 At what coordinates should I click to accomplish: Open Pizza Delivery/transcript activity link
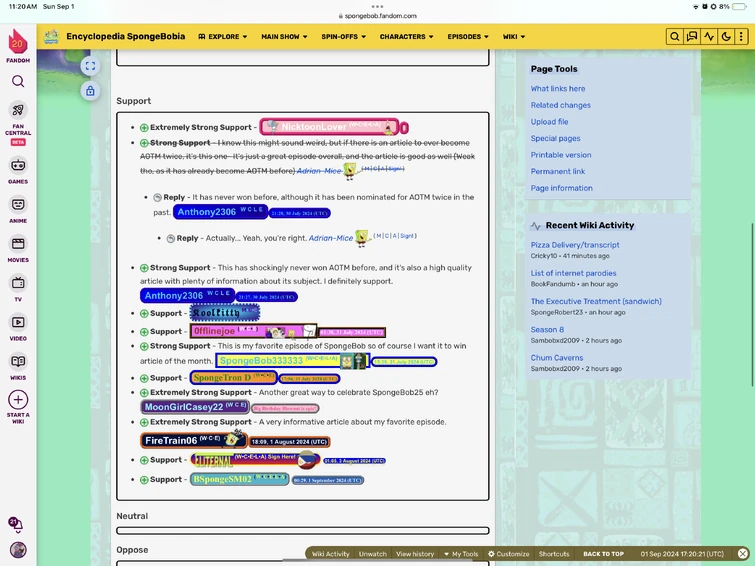coord(575,245)
